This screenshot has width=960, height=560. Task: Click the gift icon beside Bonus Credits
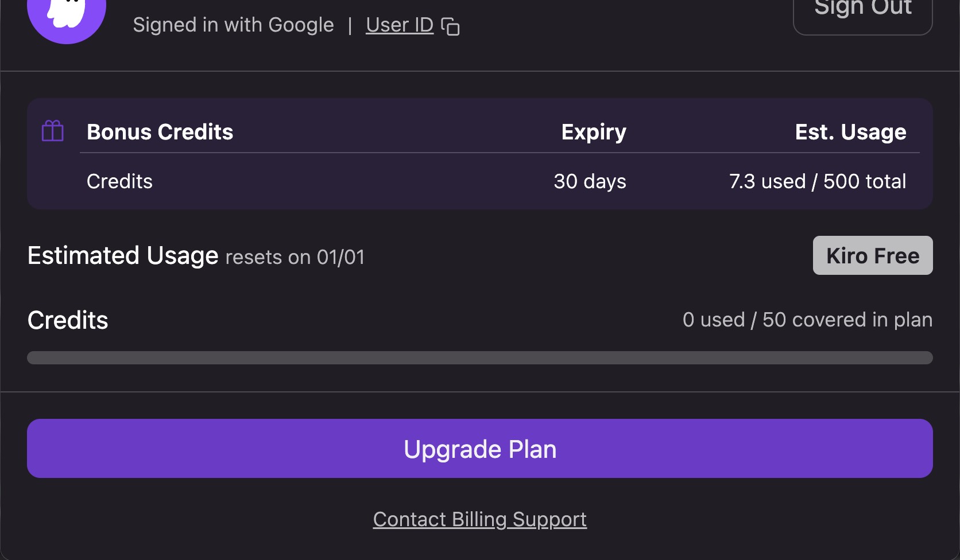[x=53, y=131]
